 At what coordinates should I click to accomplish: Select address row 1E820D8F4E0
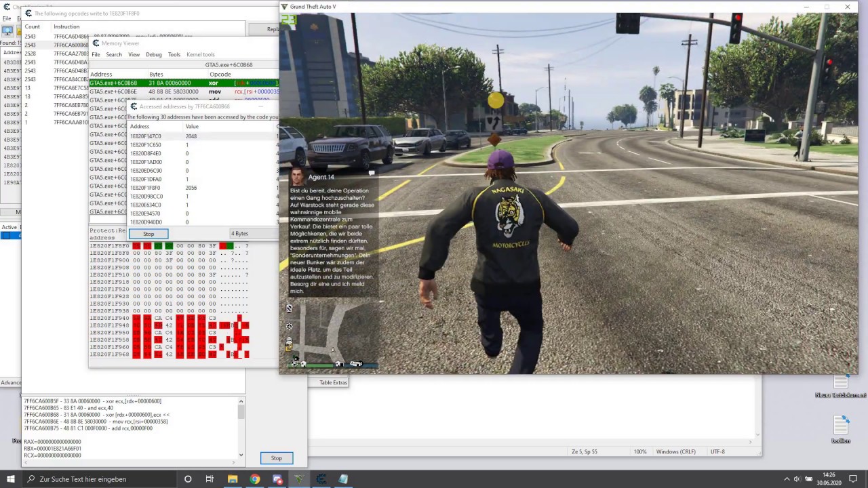pos(203,153)
